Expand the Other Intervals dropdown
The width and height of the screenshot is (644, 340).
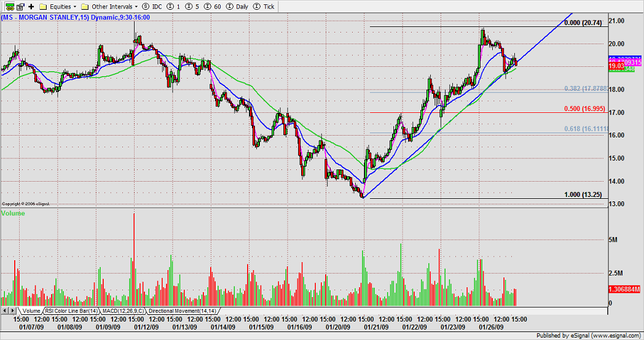[109, 7]
